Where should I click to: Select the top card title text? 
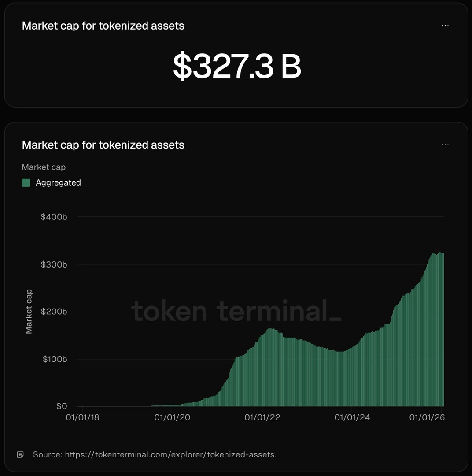(103, 26)
